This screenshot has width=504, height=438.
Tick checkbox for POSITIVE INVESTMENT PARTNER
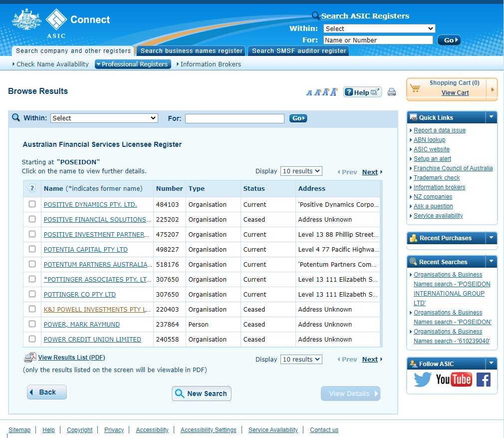click(x=32, y=234)
